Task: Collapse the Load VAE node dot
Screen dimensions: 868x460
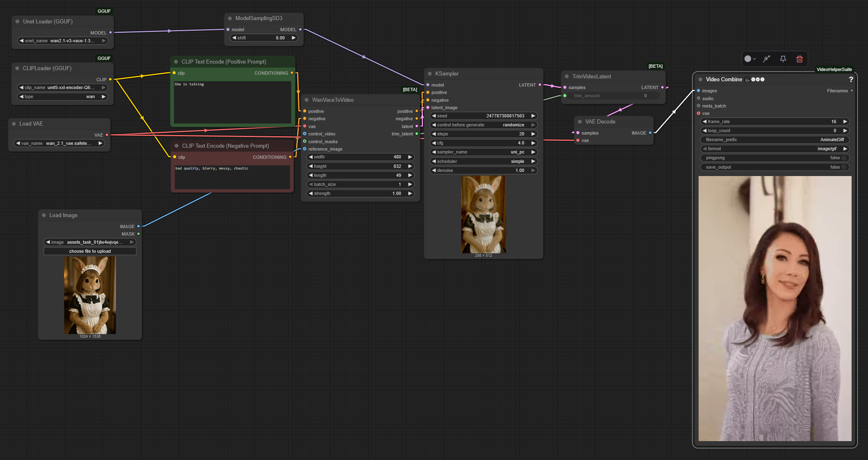Action: (x=14, y=124)
